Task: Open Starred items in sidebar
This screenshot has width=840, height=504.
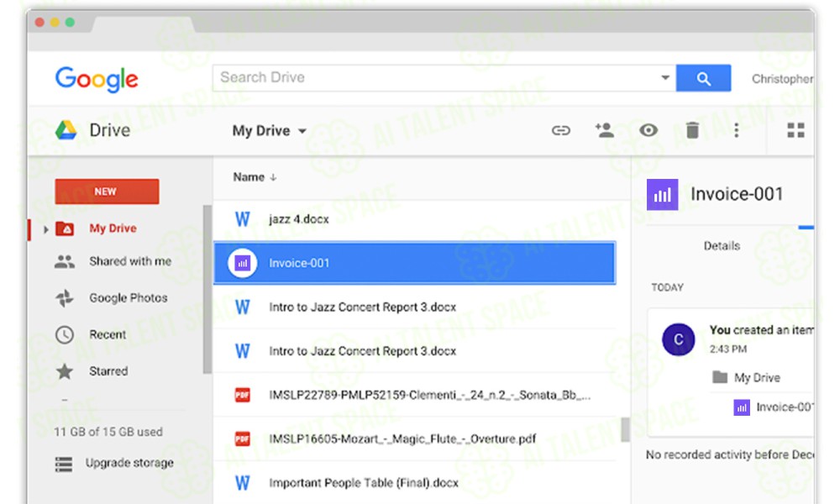Action: tap(108, 371)
